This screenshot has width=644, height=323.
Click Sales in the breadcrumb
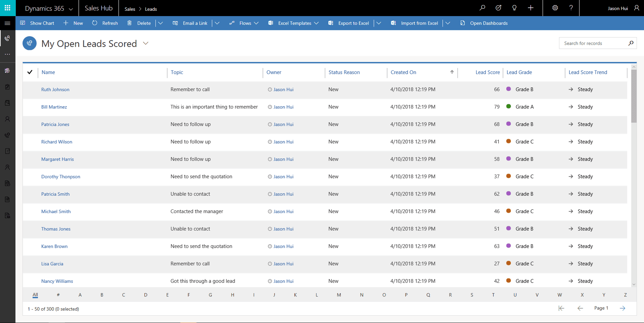(x=130, y=9)
